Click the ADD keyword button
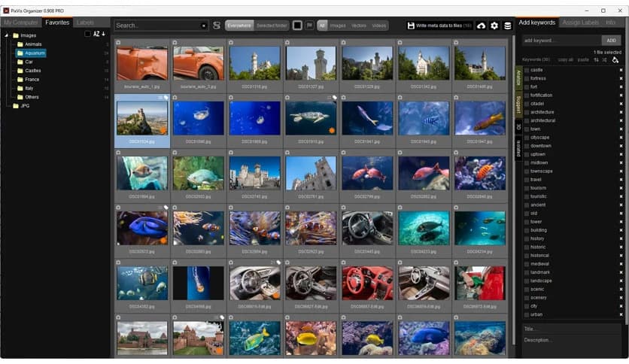Screen dimensions: 629x364 612,40
